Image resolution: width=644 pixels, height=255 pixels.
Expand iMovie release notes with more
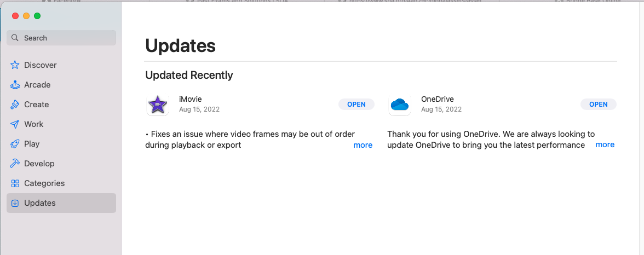pos(363,145)
